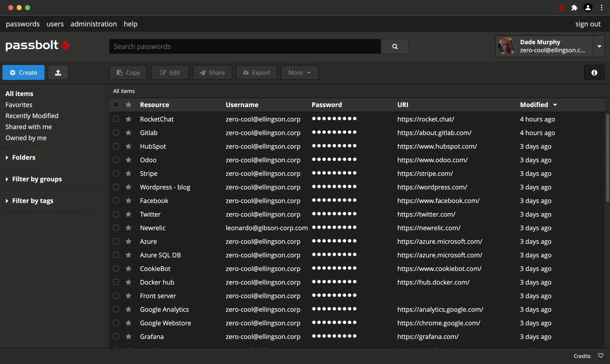The width and height of the screenshot is (610, 364).
Task: Favorite the Docker hub star
Action: pos(128,282)
